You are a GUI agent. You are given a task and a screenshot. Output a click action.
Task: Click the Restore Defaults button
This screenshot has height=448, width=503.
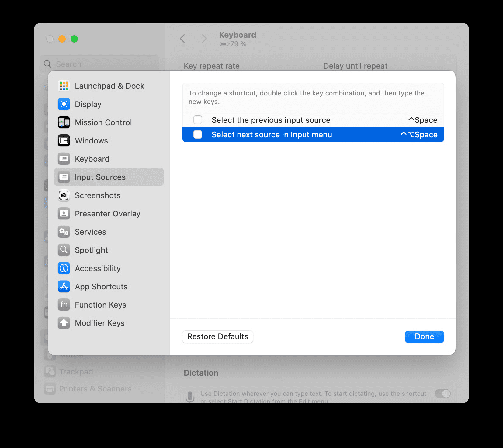click(x=217, y=336)
